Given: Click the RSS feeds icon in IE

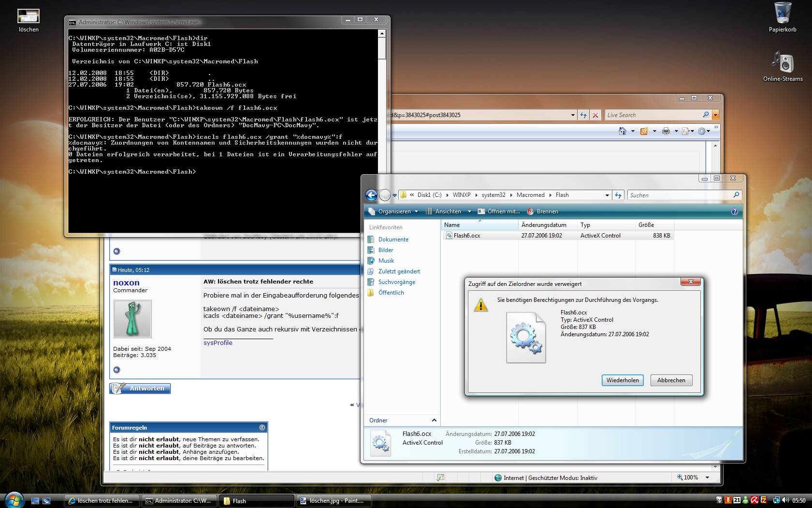Looking at the screenshot, I should coord(644,131).
